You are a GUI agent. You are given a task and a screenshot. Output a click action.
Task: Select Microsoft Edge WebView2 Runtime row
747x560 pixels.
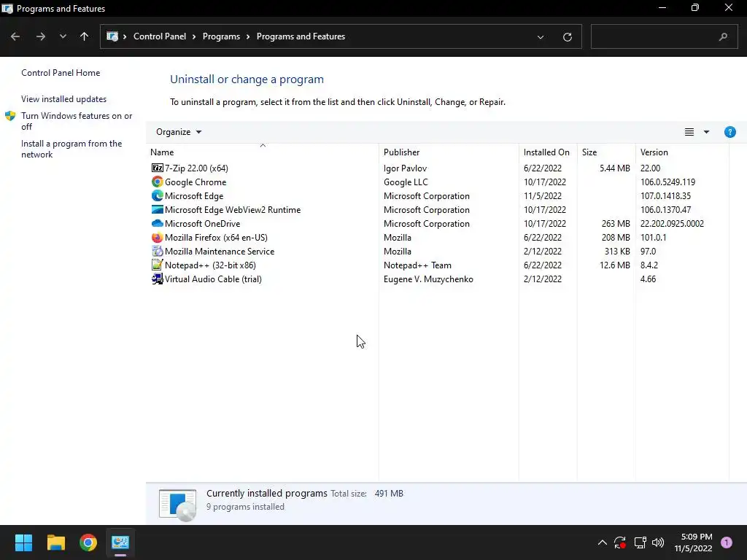pyautogui.click(x=438, y=209)
